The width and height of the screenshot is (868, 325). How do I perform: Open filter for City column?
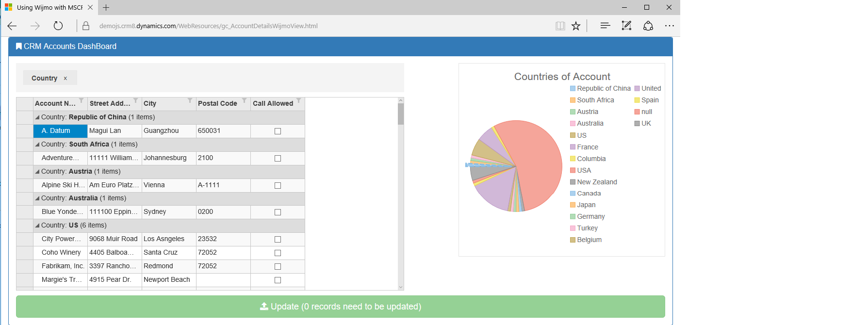[x=190, y=100]
